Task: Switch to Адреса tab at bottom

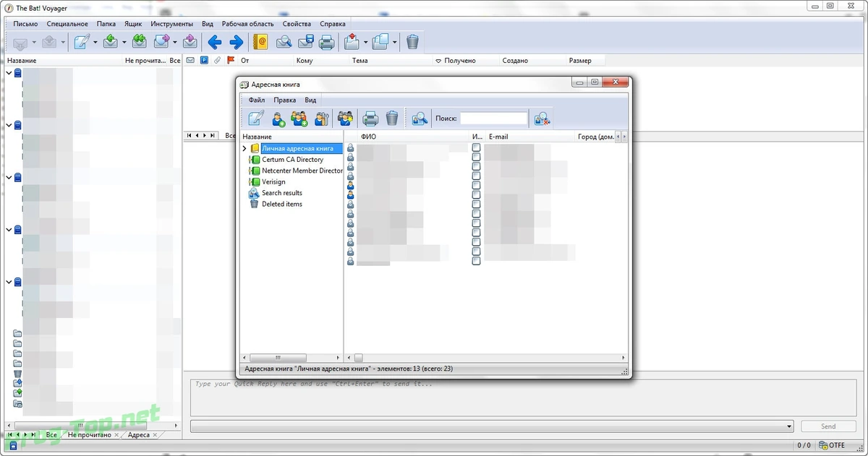Action: (138, 435)
